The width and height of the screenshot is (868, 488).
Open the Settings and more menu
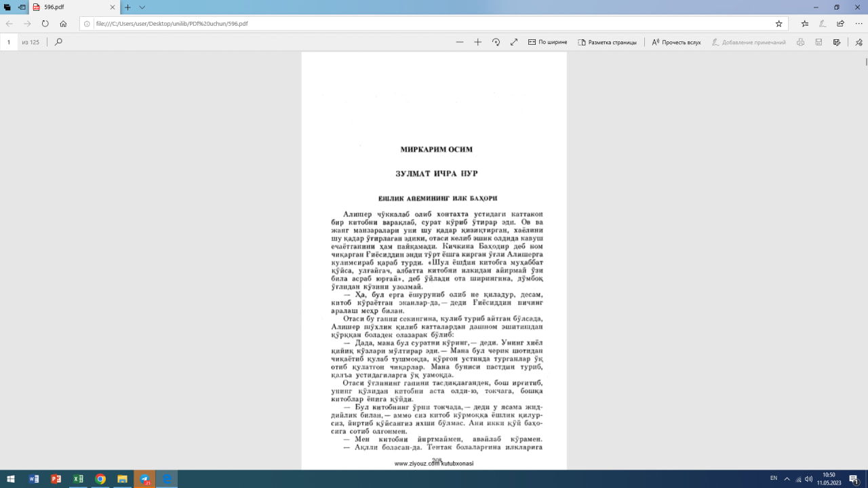859,23
